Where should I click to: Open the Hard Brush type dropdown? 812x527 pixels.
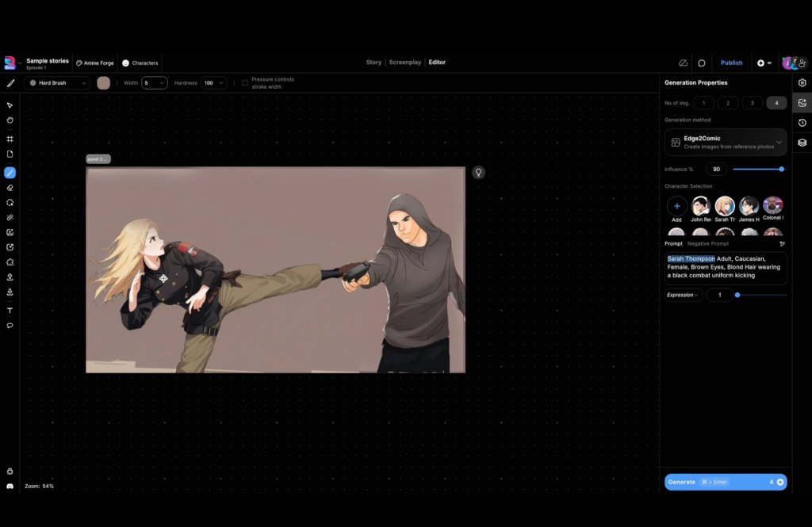point(58,82)
